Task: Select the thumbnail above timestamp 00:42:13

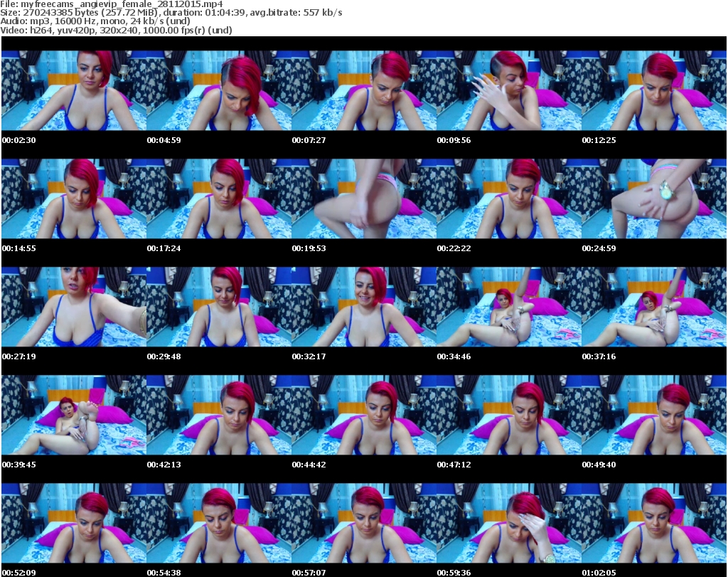Action: (x=219, y=415)
